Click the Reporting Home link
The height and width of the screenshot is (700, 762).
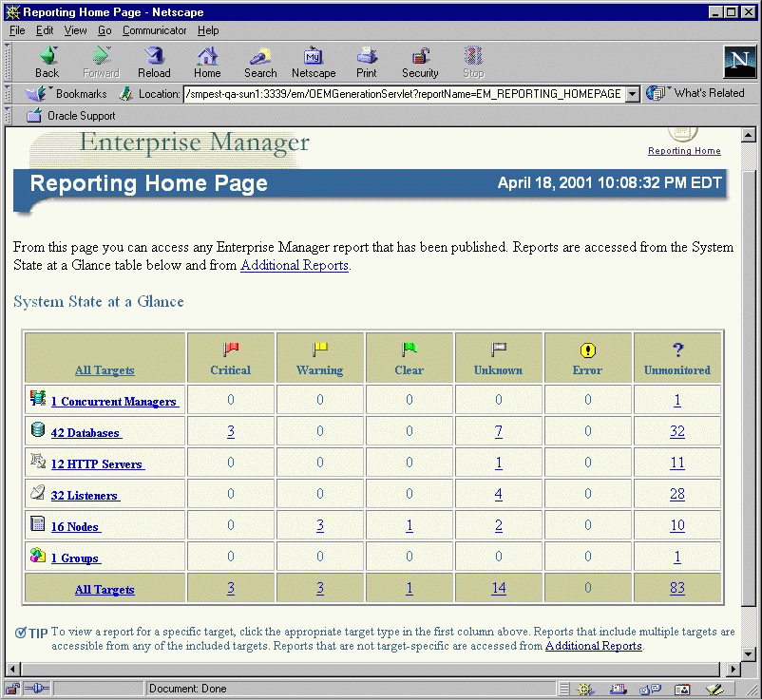coord(684,151)
